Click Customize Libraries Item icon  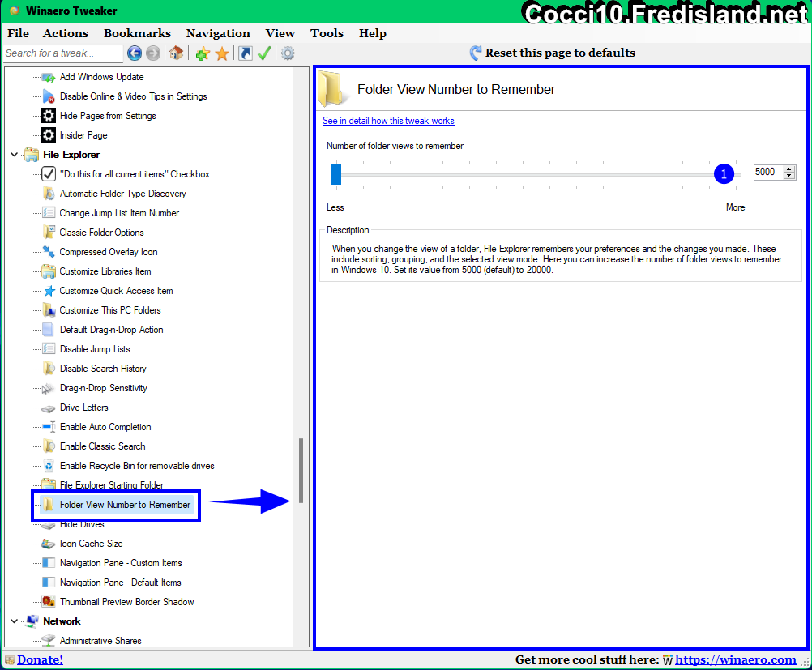point(49,271)
